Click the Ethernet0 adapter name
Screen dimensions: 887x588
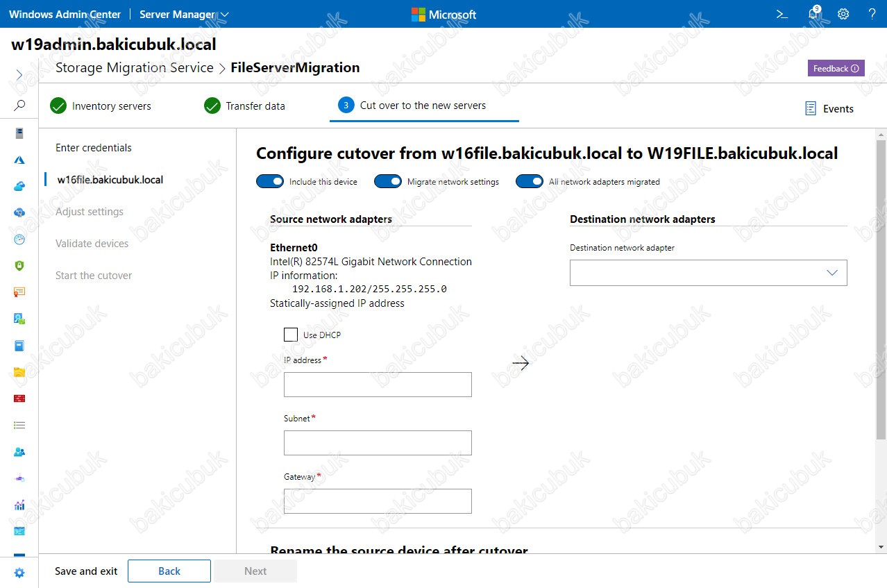pyautogui.click(x=294, y=247)
